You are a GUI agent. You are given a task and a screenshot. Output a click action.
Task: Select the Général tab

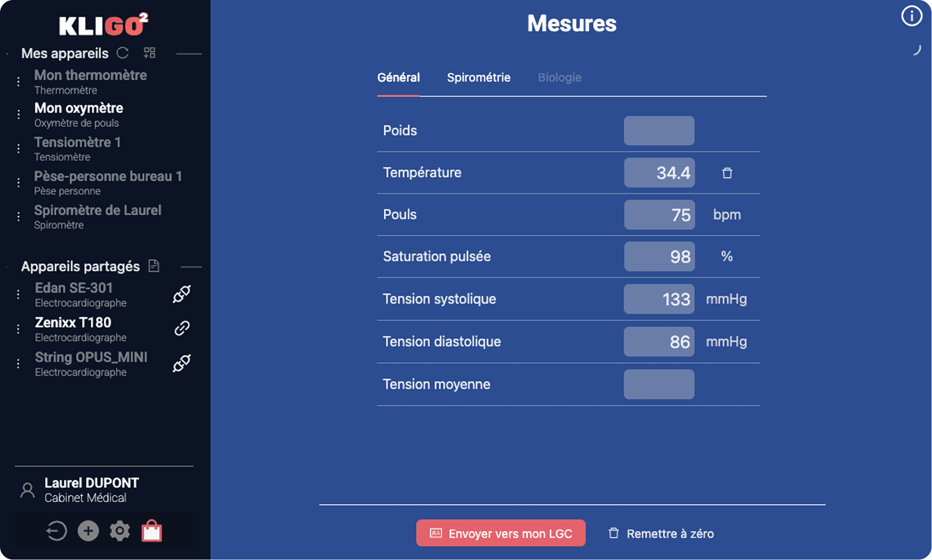click(x=398, y=77)
